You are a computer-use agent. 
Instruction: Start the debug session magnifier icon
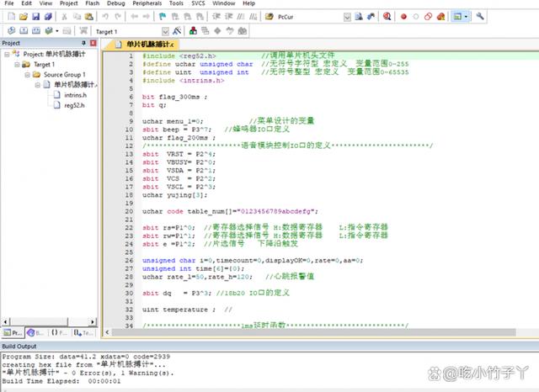click(387, 16)
